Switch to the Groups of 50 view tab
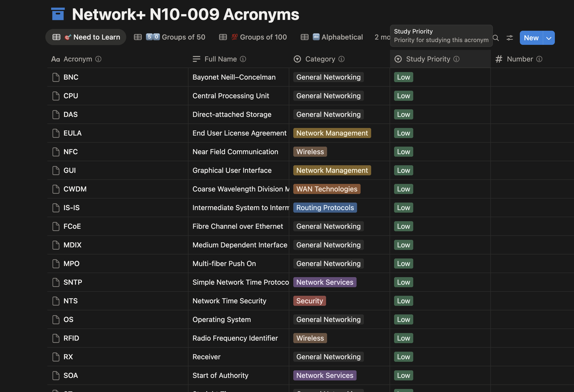 click(x=169, y=37)
